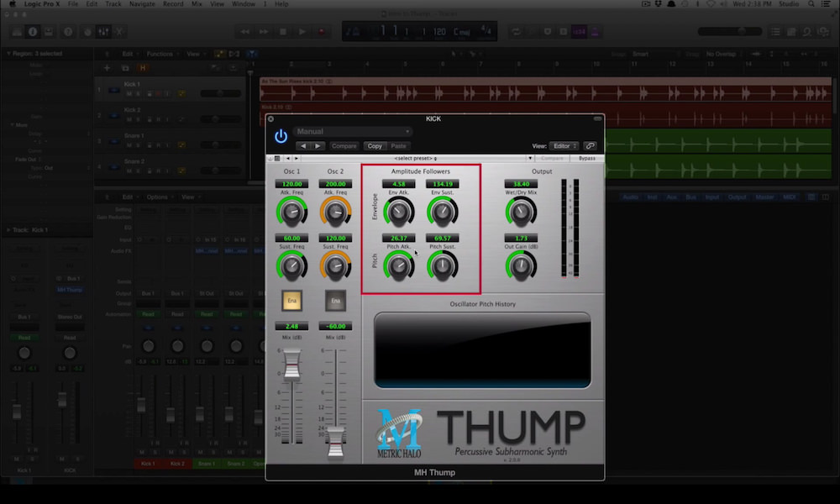Open the Apple menu
The height and width of the screenshot is (504, 840).
click(x=13, y=3)
